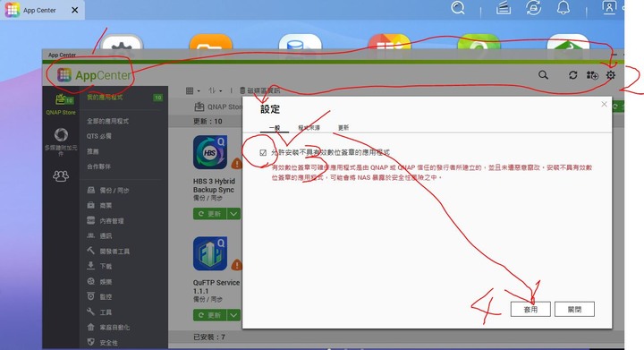Click the warning icon beside HBS 3
Viewport: 644px width, 350px height.
pos(236,164)
